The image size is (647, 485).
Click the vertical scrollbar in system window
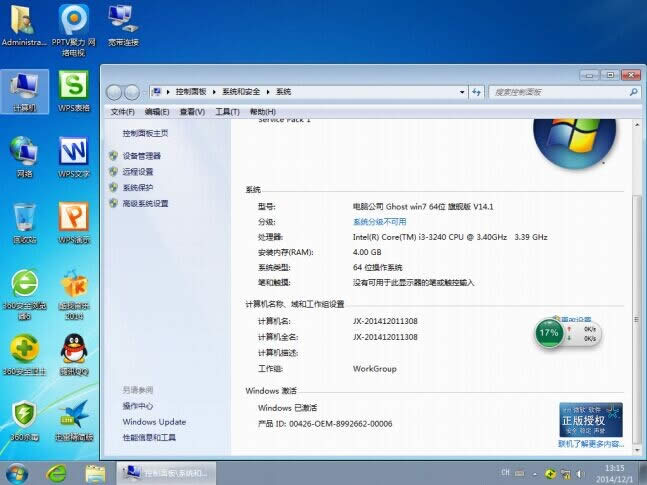pos(639,250)
